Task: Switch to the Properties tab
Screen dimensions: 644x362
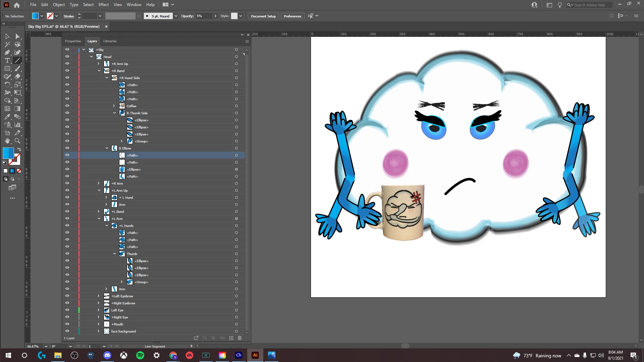Action: 73,41
